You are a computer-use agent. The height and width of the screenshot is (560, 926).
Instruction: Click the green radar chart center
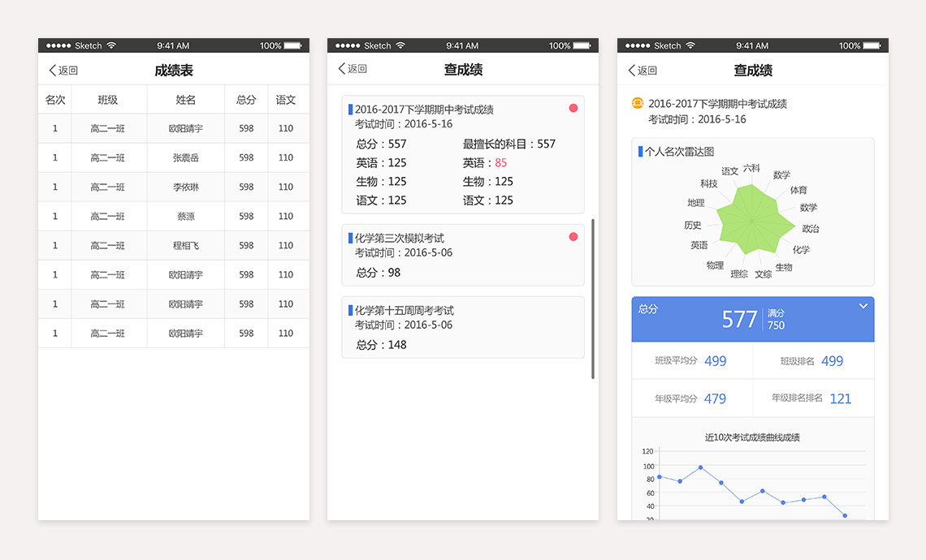752,220
